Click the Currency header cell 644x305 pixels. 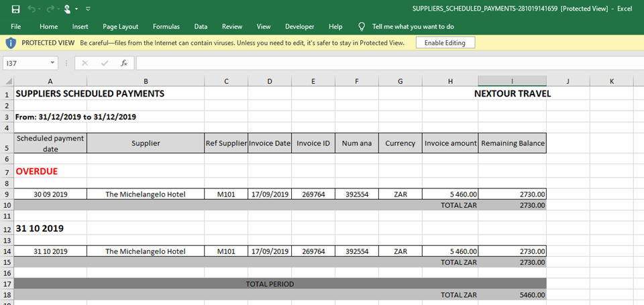[400, 143]
